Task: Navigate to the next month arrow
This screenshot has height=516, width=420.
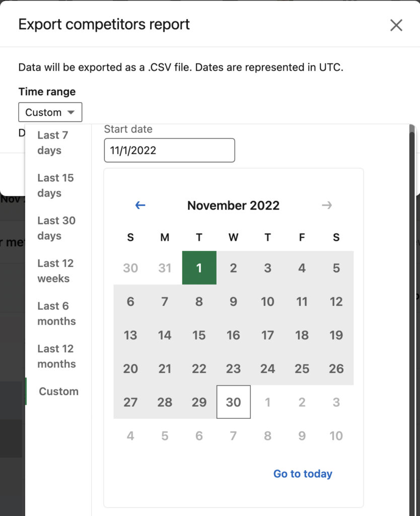Action: 327,205
